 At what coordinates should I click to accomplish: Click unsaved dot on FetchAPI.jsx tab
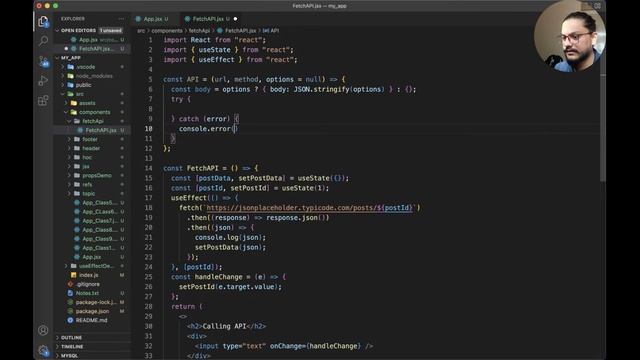tap(236, 19)
